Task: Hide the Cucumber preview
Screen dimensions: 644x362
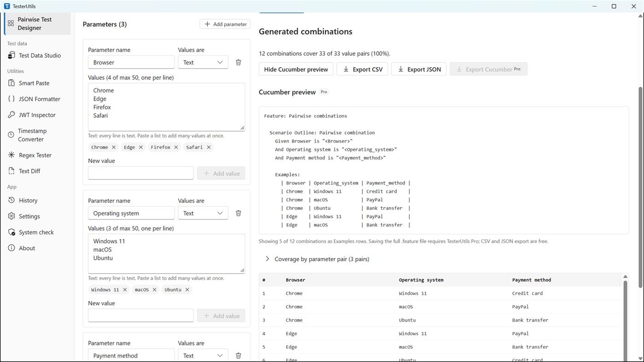Action: click(x=296, y=69)
